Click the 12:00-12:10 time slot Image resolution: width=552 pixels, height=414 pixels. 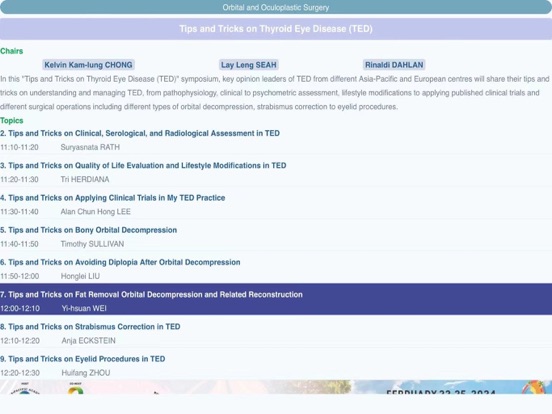[20, 308]
